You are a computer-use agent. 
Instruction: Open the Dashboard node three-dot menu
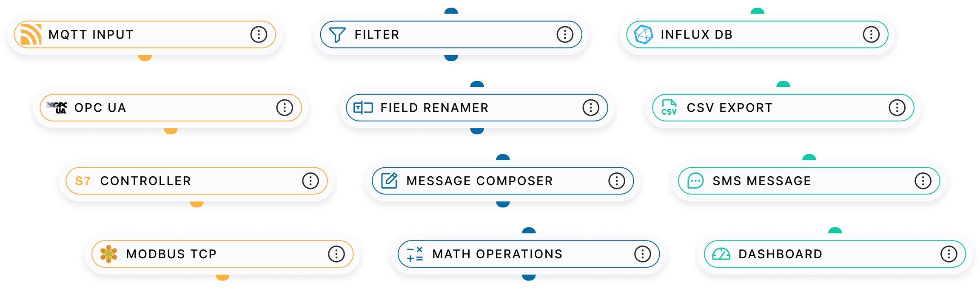coord(949,254)
